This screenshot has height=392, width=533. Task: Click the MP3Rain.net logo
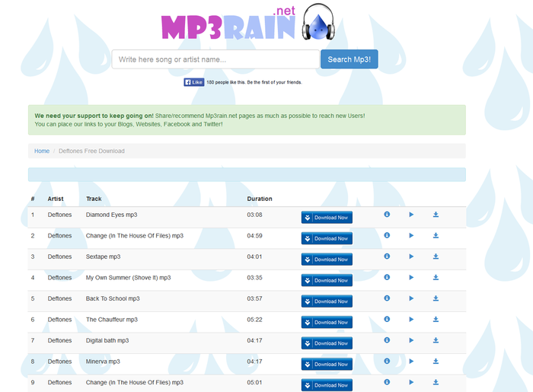[248, 23]
